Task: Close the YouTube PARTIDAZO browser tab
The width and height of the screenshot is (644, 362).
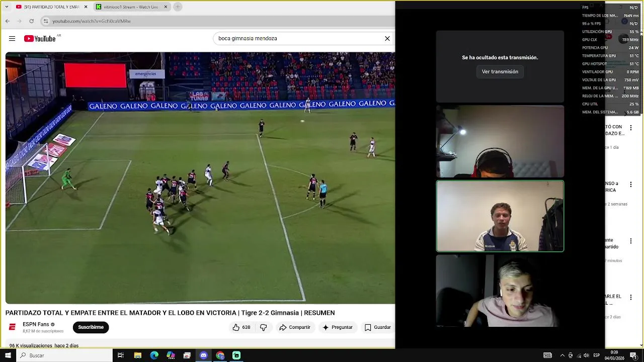Action: pos(86,7)
